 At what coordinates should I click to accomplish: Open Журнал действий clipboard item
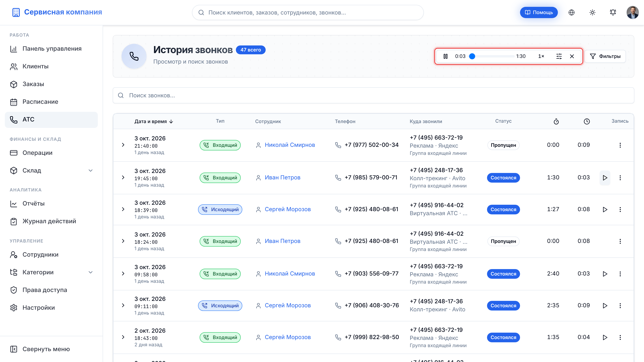pos(51,221)
